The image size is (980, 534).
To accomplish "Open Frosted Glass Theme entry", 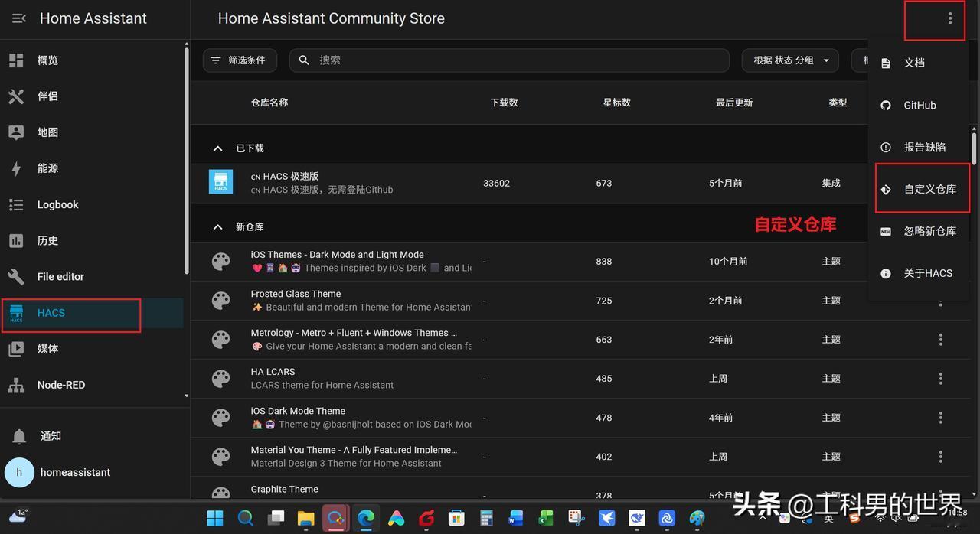I will tap(296, 294).
